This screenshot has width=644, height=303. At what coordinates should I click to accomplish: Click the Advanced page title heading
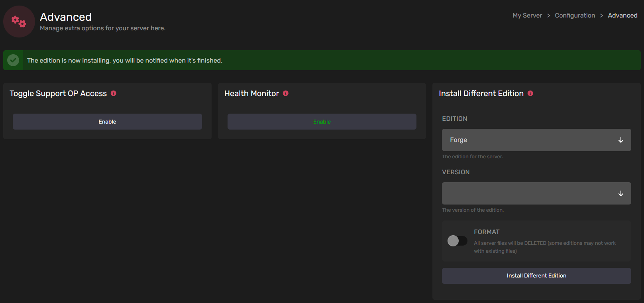(x=66, y=17)
